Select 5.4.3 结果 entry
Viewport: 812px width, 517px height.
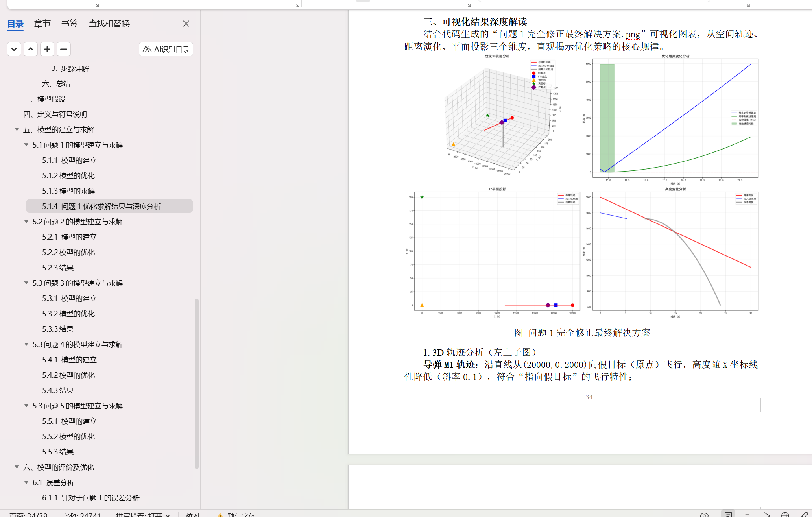coord(58,390)
